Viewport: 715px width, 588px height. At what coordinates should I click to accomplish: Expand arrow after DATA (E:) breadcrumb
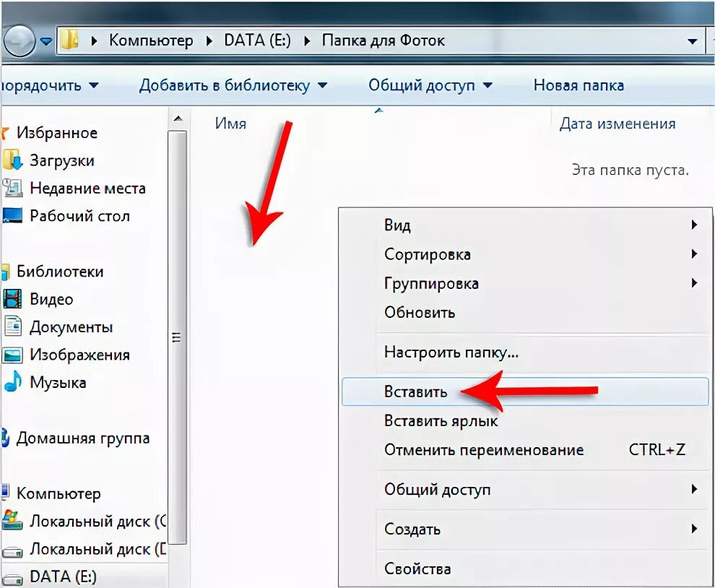click(x=307, y=40)
